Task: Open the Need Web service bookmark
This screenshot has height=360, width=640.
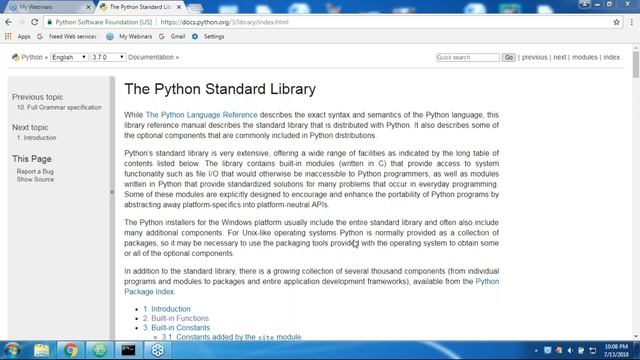Action: click(x=67, y=36)
